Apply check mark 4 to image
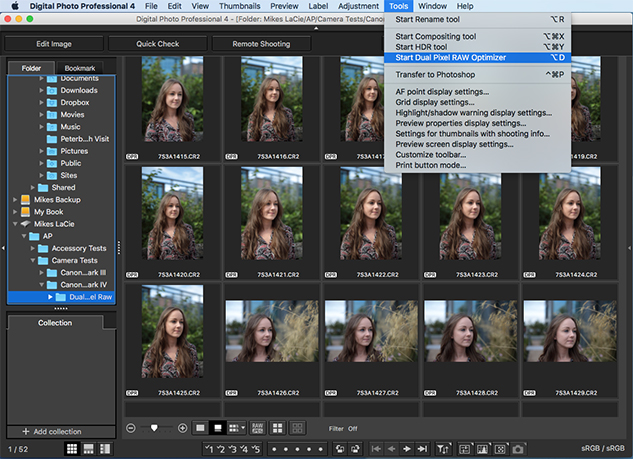 [244, 449]
